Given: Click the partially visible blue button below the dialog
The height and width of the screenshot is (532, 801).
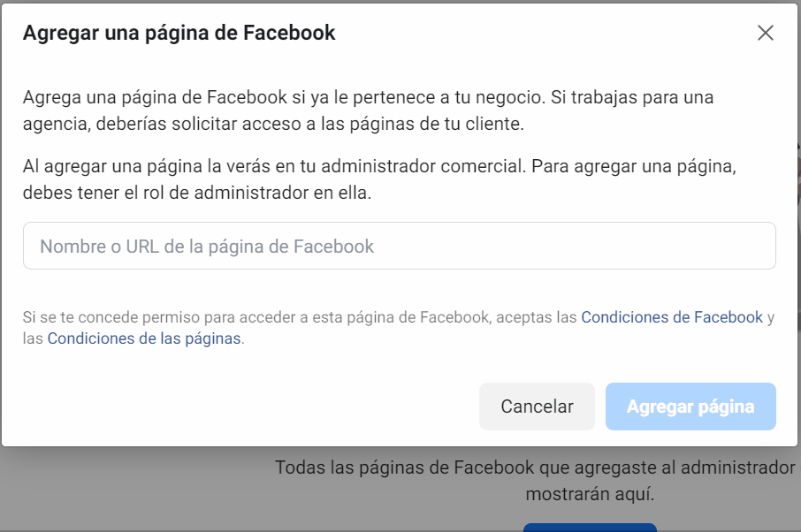Looking at the screenshot, I should point(590,528).
